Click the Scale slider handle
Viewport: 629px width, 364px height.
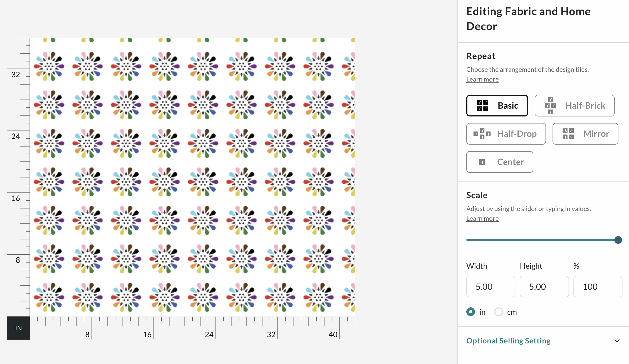618,240
